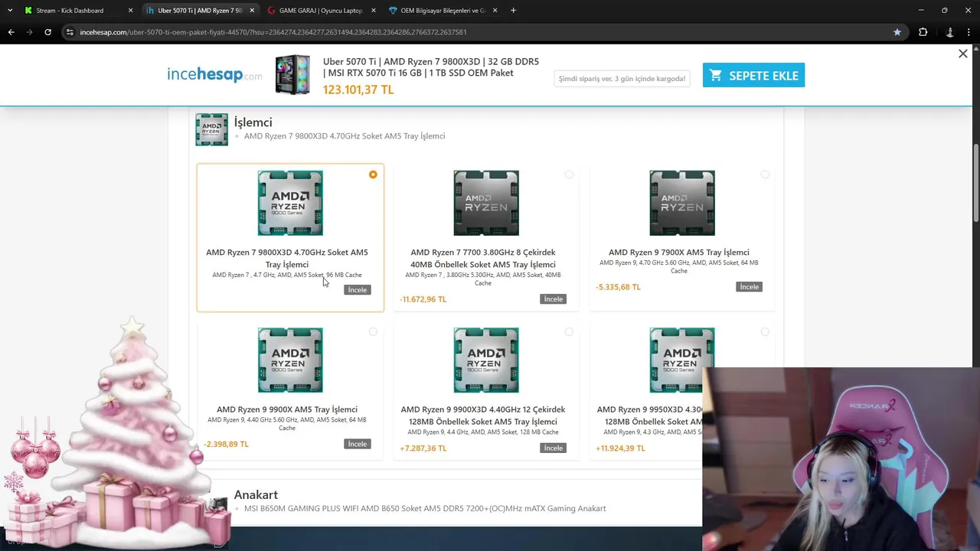Viewport: 980px width, 551px height.
Task: Click İncele for Ryzen 9 9900X
Action: (x=358, y=444)
